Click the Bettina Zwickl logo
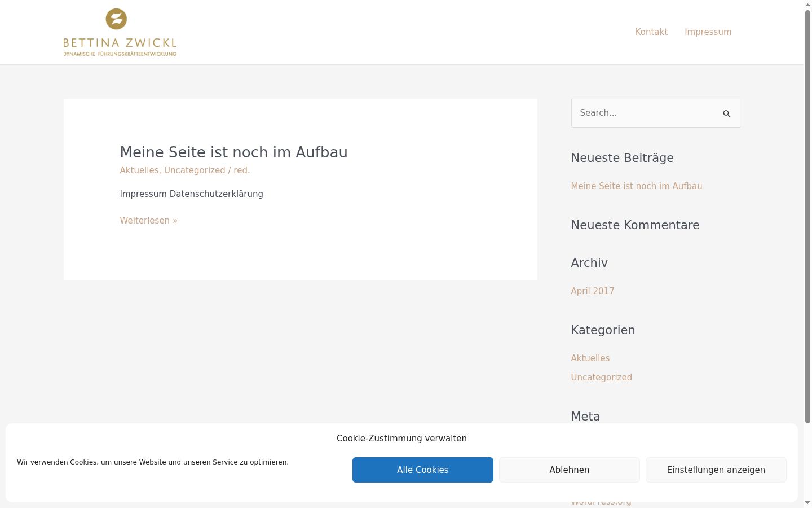This screenshot has height=508, width=812. (x=120, y=32)
